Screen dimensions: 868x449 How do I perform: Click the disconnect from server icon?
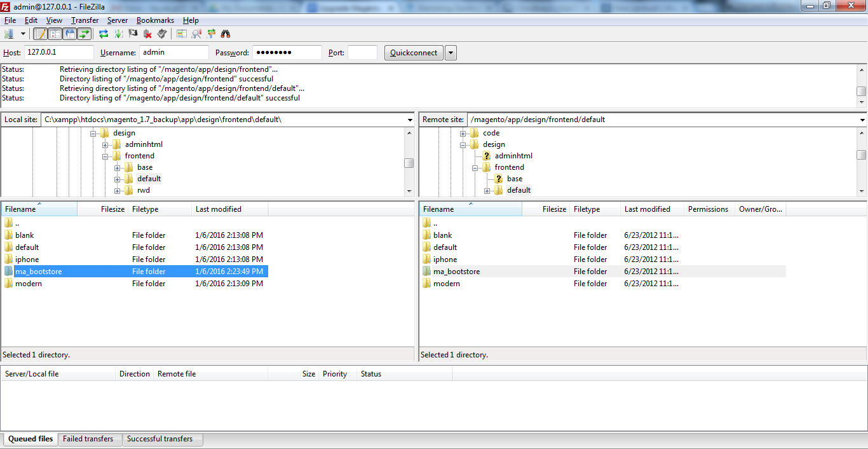(147, 34)
